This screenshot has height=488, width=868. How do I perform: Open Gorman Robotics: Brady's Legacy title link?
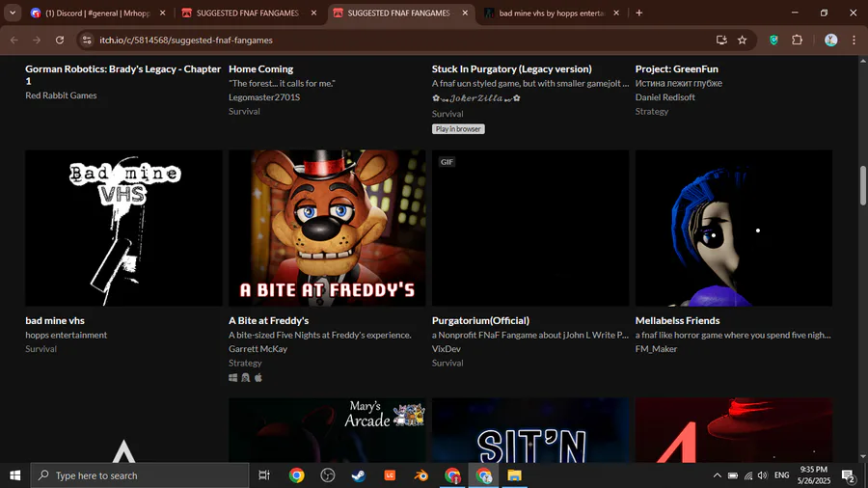point(122,74)
